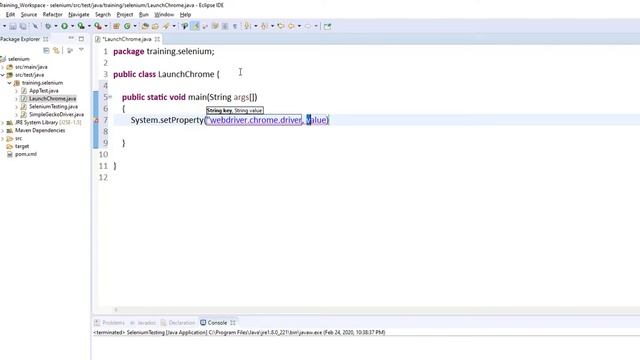Click the Save toolbar icon
This screenshot has width=640, height=360.
point(13,26)
